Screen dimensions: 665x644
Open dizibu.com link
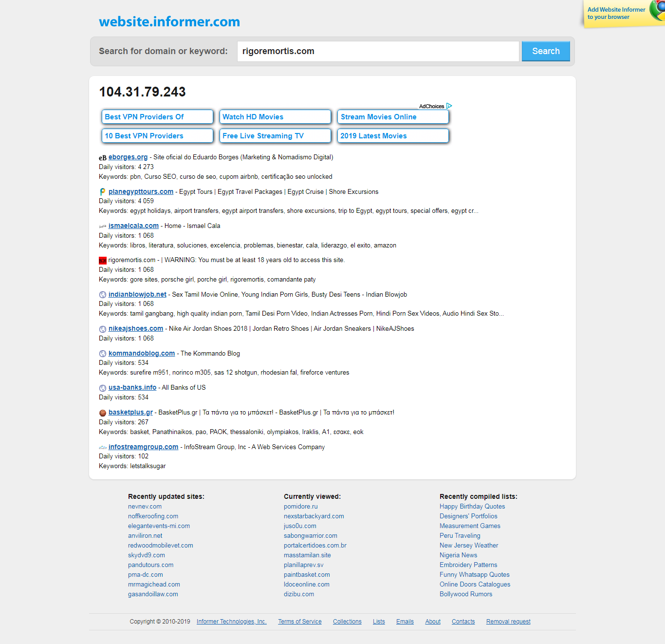coord(299,594)
